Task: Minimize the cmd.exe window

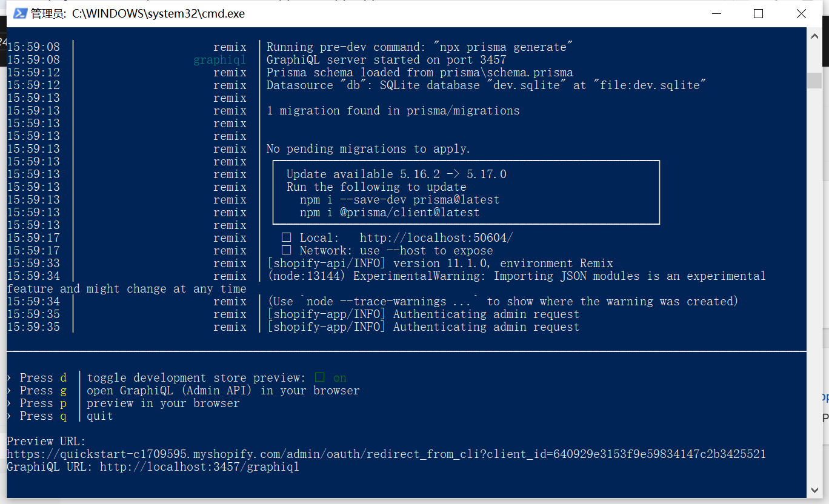Action: [717, 13]
